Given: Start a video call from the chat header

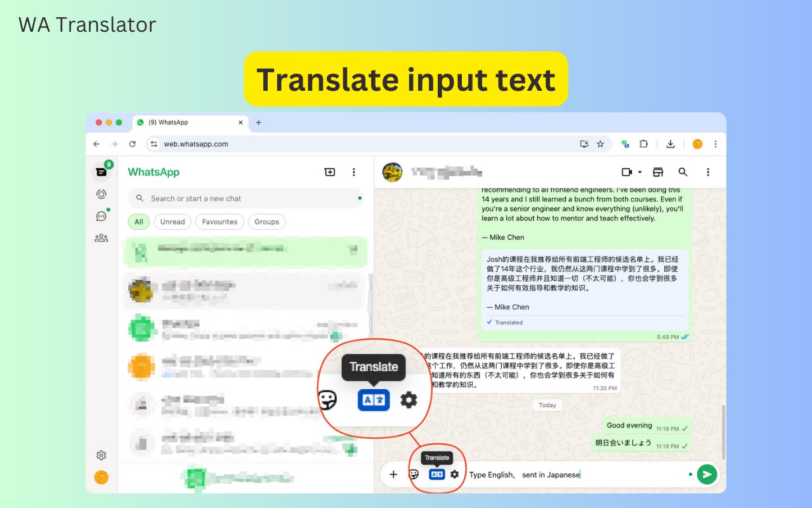Looking at the screenshot, I should pyautogui.click(x=627, y=172).
